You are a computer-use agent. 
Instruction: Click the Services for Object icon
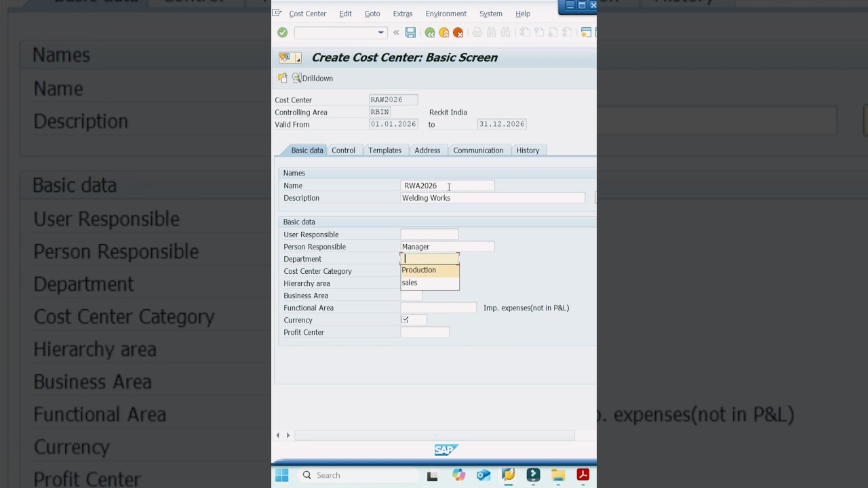click(285, 58)
